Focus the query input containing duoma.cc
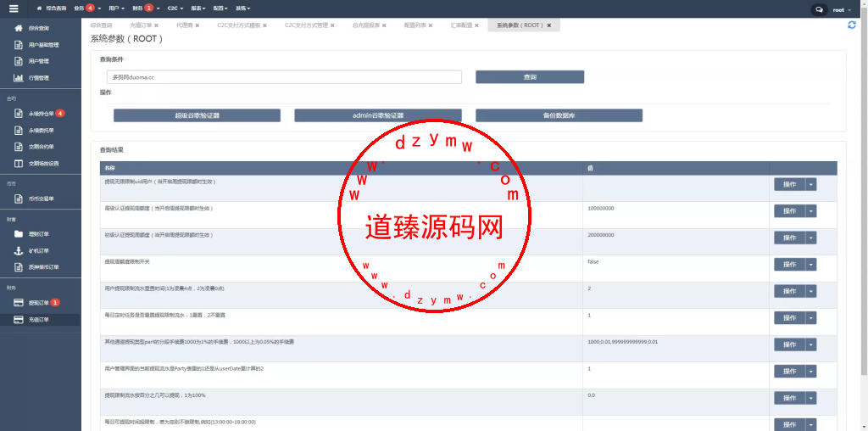Image resolution: width=868 pixels, height=431 pixels. pyautogui.click(x=285, y=77)
